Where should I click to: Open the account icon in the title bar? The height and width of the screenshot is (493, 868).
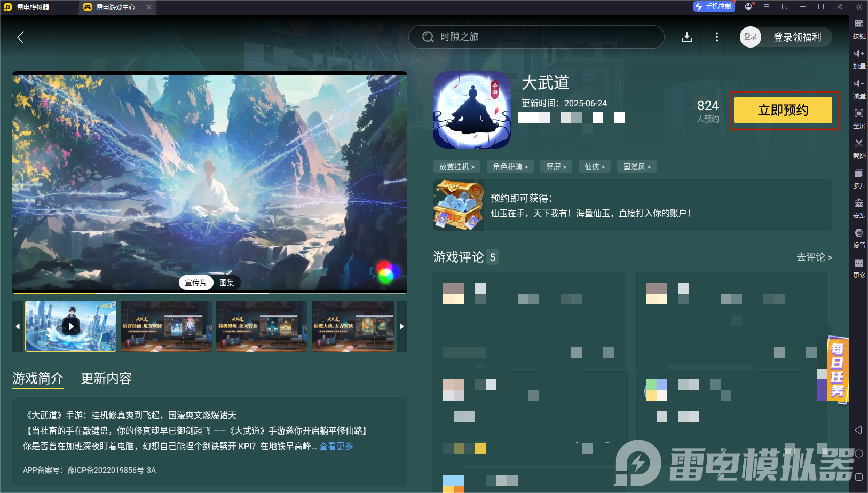point(748,6)
